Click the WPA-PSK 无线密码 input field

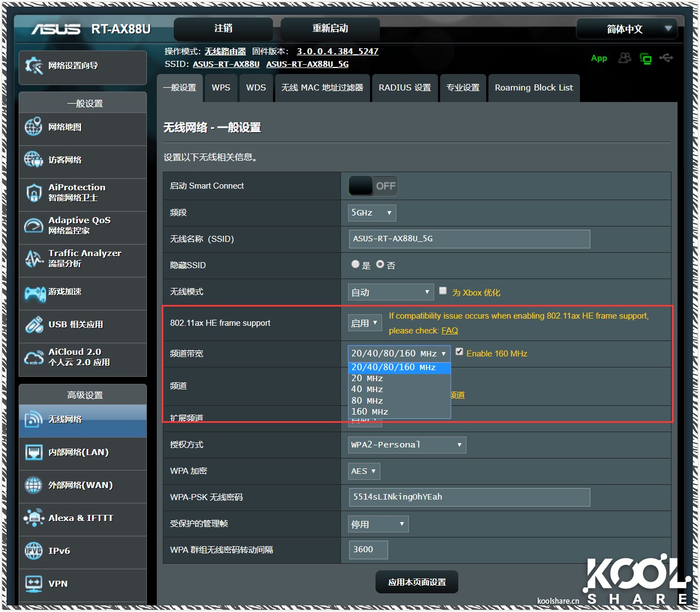tap(469, 497)
